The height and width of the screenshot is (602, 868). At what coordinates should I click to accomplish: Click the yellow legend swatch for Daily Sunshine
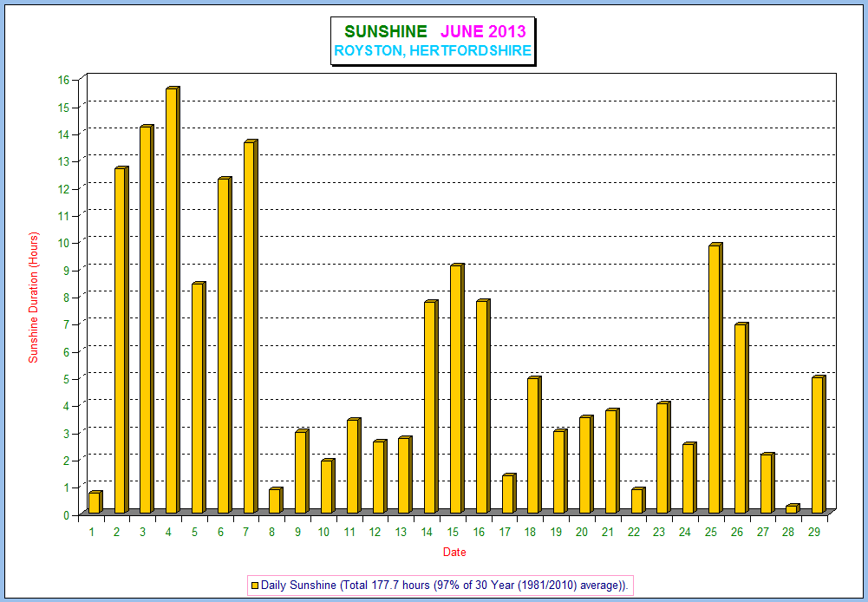point(255,586)
